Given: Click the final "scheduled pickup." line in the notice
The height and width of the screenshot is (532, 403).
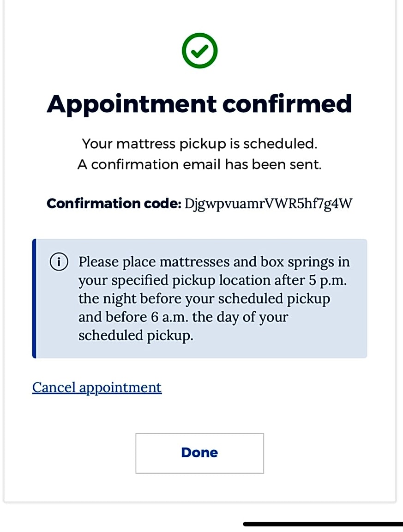Looking at the screenshot, I should (136, 336).
